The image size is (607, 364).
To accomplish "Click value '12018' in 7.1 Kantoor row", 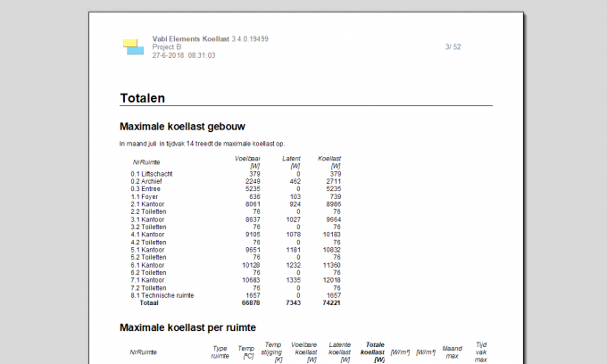I will pyautogui.click(x=332, y=280).
